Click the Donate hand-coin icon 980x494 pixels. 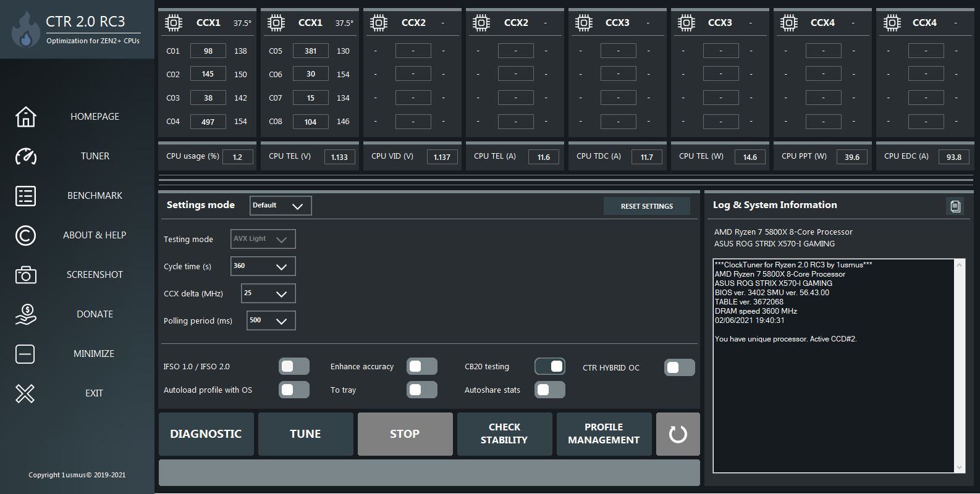point(25,314)
